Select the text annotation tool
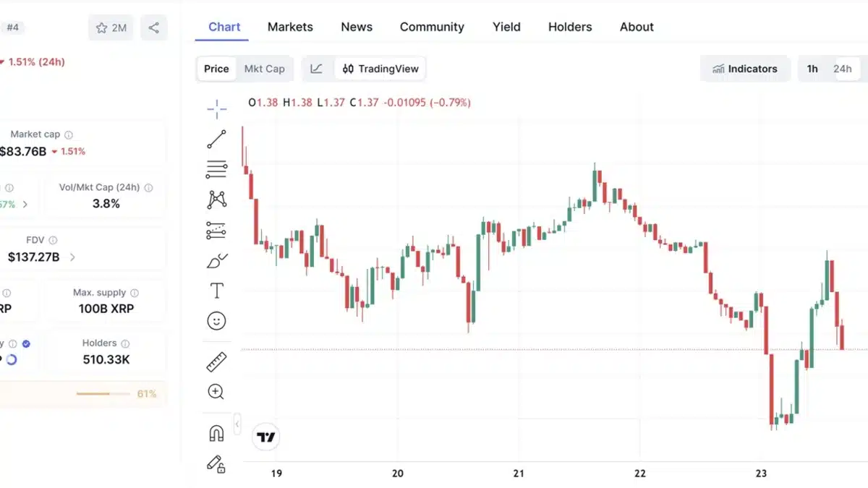This screenshot has width=868, height=488. coord(216,290)
